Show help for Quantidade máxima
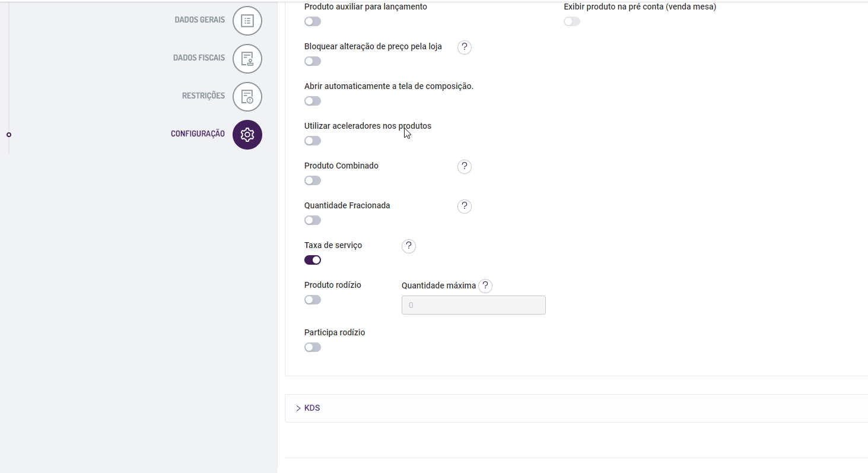This screenshot has height=473, width=868. click(485, 286)
